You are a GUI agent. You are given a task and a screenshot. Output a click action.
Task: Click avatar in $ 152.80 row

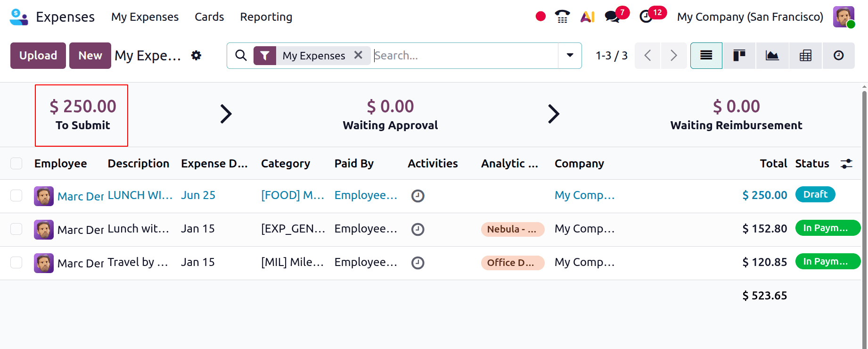pos(44,230)
